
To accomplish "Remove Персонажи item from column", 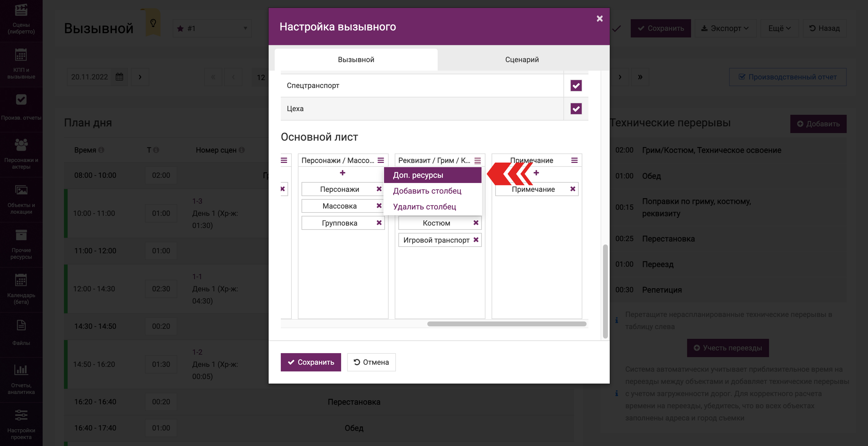I will [x=379, y=189].
